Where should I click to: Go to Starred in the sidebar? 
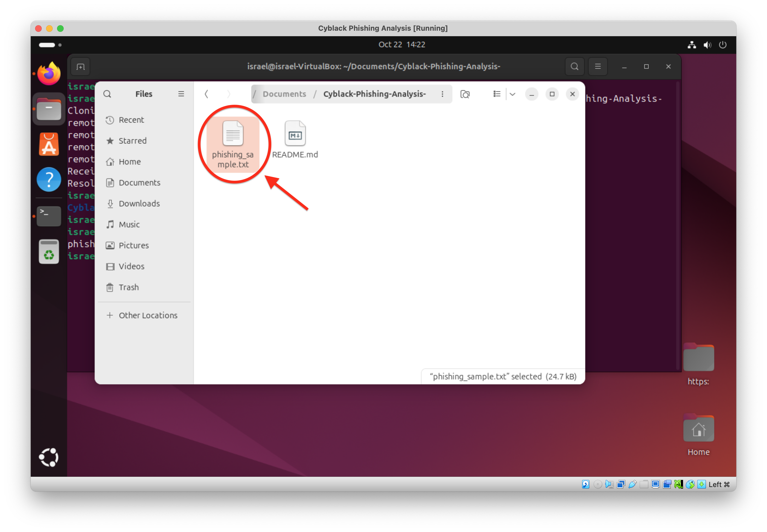132,141
